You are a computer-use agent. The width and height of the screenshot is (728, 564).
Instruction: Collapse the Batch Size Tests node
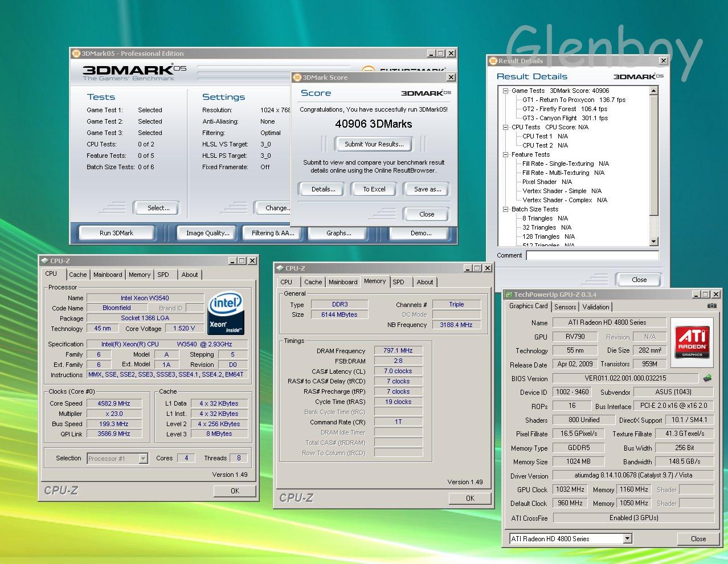[505, 209]
